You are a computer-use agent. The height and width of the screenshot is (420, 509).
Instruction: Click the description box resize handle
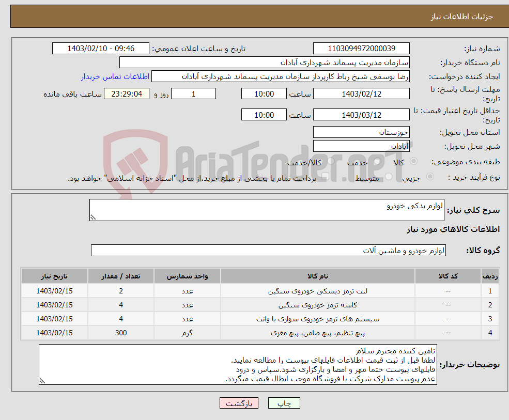point(93,217)
